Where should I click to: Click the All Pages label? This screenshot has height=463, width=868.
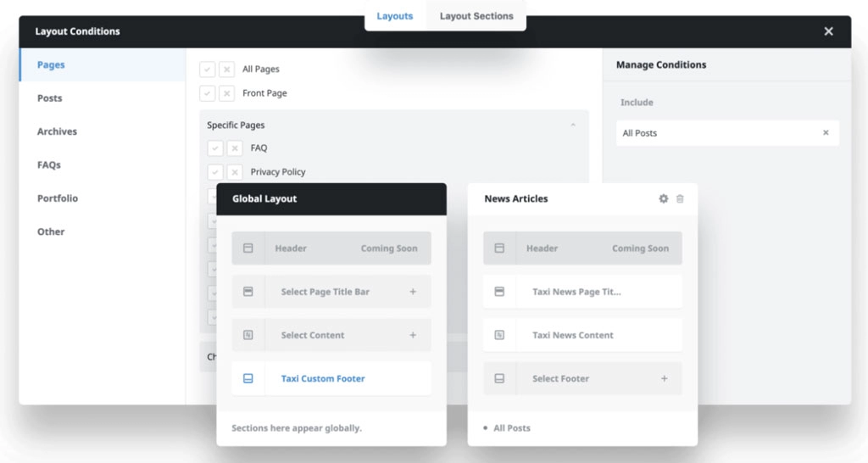tap(261, 70)
